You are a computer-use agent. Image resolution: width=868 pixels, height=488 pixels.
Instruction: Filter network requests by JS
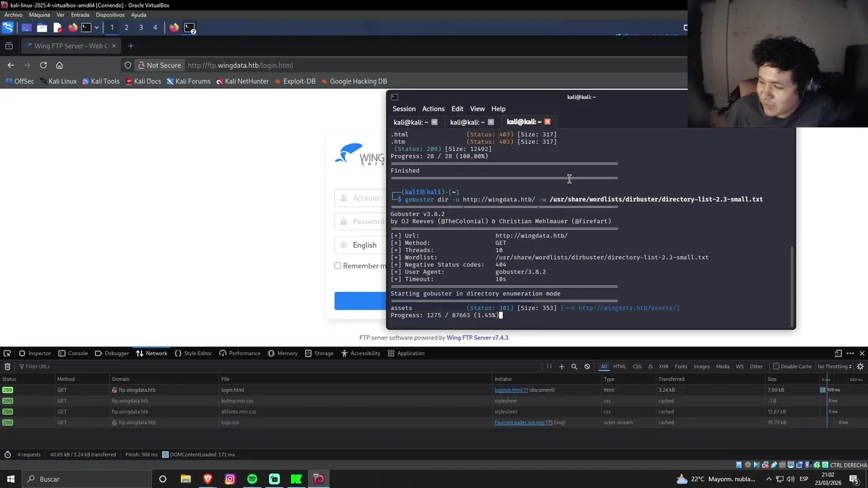tap(650, 367)
